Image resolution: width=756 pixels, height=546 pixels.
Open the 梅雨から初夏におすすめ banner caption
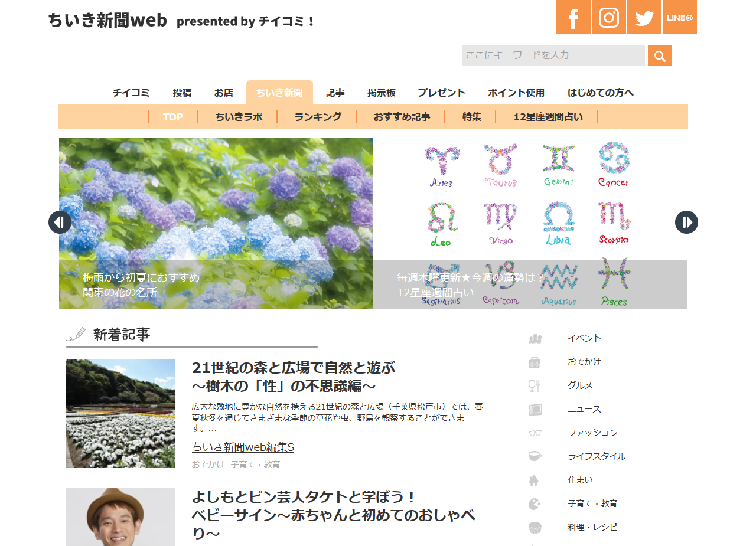[141, 285]
